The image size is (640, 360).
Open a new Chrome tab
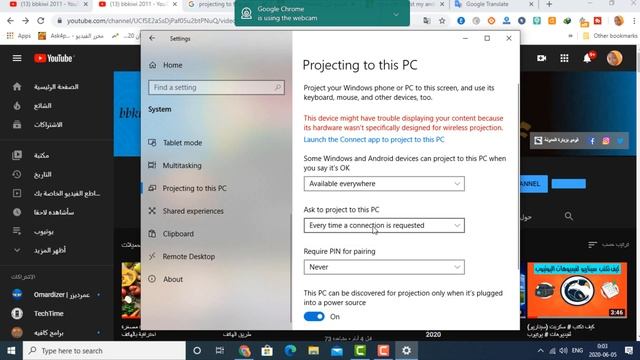coord(549,4)
